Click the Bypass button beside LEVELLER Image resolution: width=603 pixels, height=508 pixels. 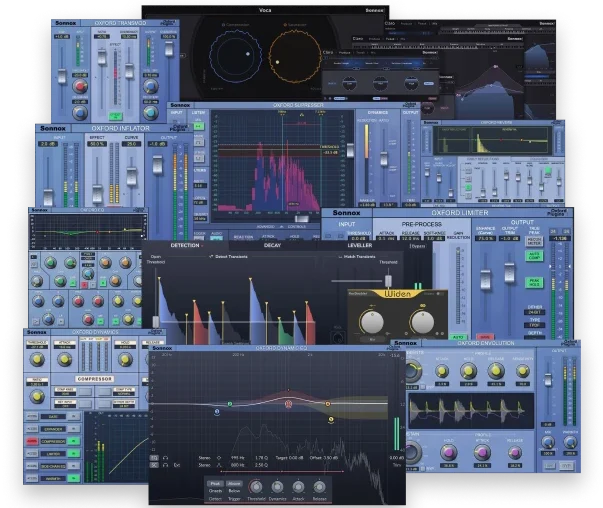pos(418,246)
